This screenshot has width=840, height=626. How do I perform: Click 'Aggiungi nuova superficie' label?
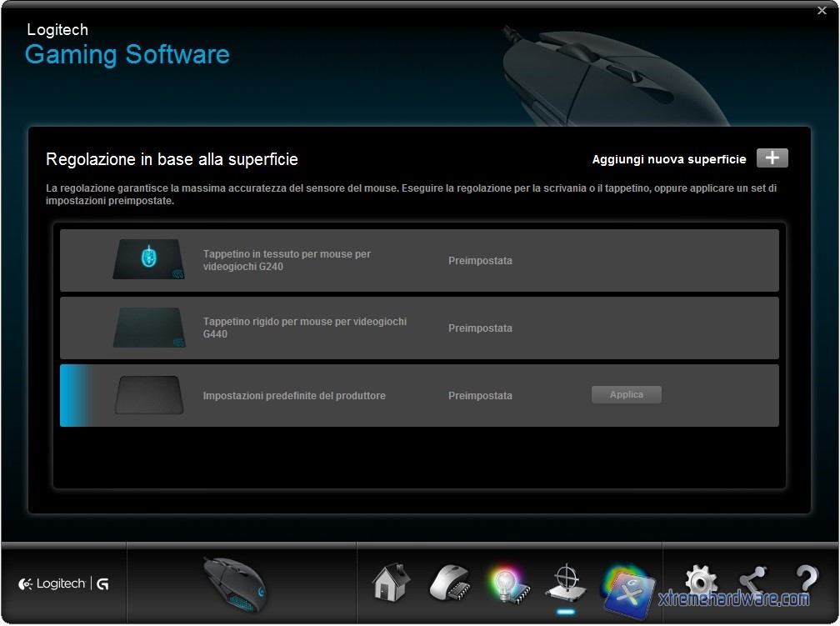[668, 159]
